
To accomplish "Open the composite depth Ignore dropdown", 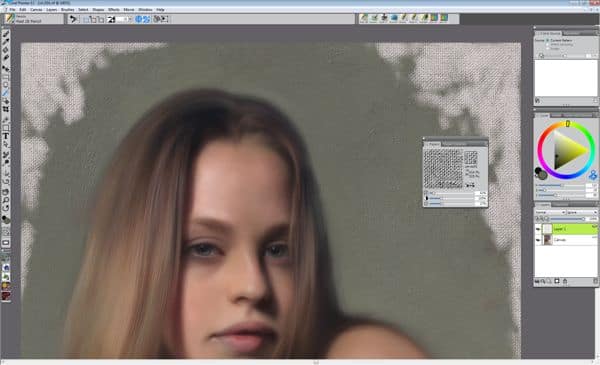I will (x=582, y=212).
